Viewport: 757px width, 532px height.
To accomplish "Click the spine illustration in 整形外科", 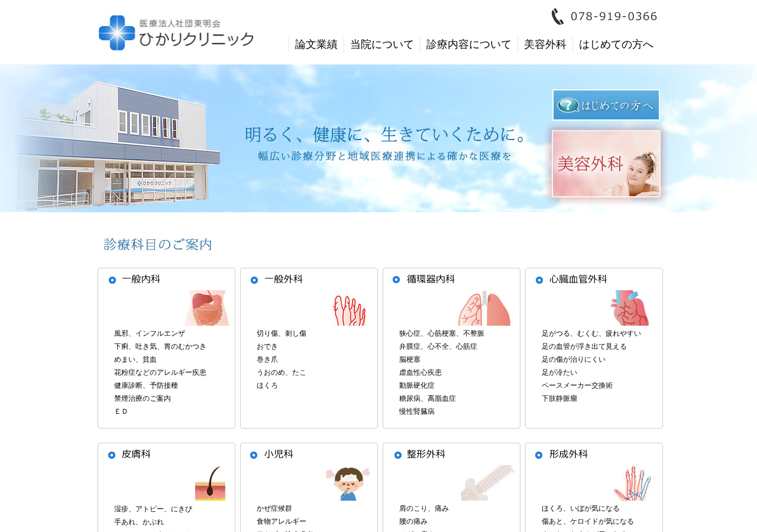I will pyautogui.click(x=487, y=483).
